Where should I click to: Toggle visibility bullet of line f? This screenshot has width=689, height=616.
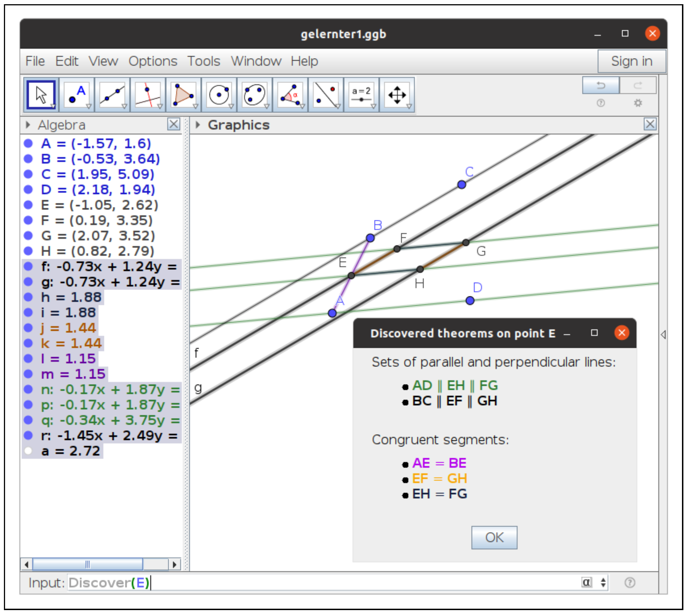click(x=28, y=267)
